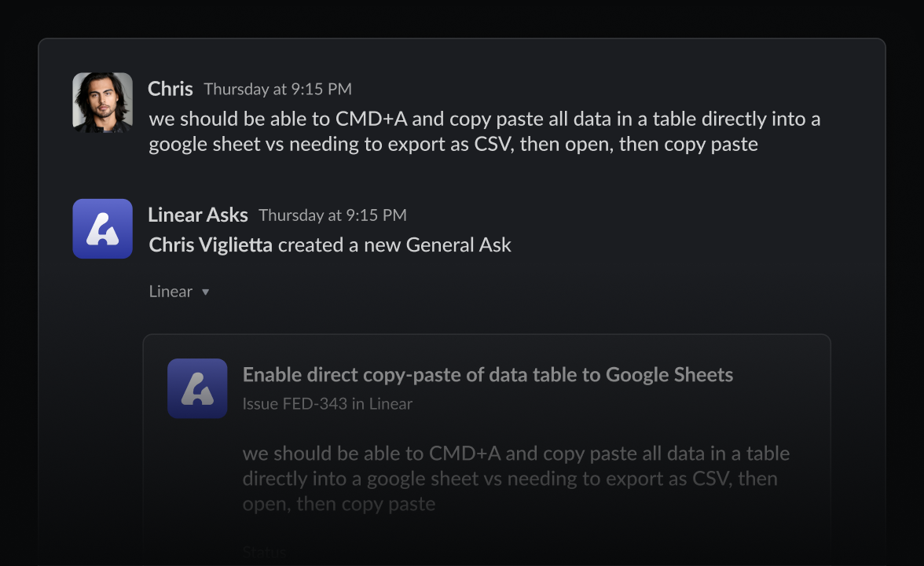Follow the 'Issue FED-343 in Linear' link

328,403
